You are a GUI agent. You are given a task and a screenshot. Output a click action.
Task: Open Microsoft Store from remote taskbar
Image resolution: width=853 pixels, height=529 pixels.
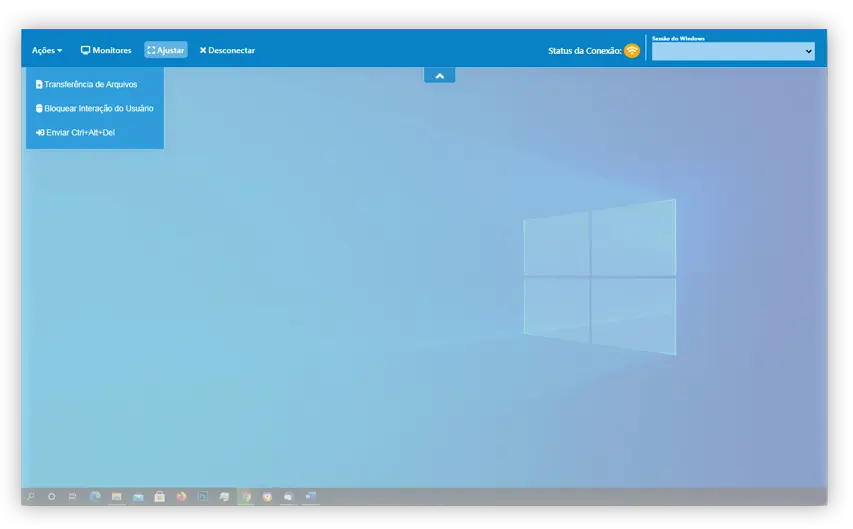pos(159,496)
